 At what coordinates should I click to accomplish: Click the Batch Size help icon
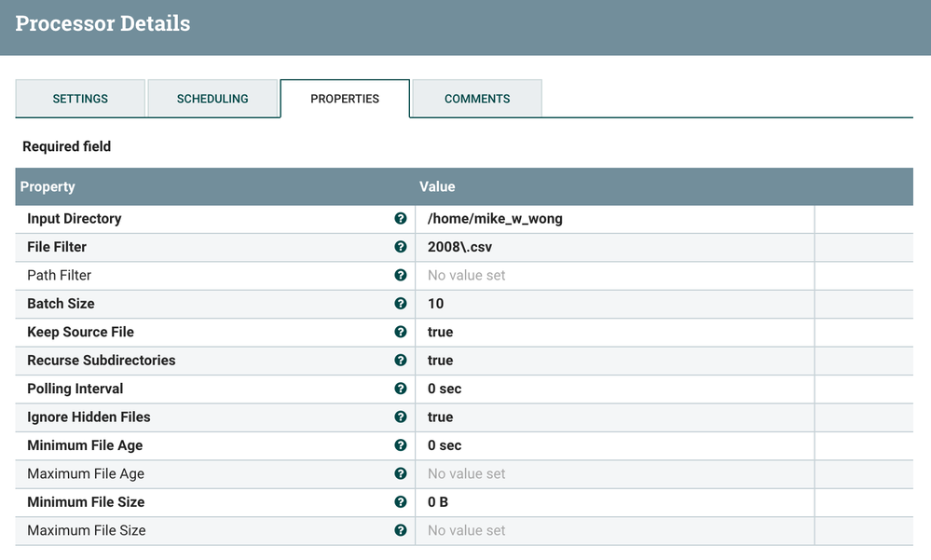tap(400, 304)
